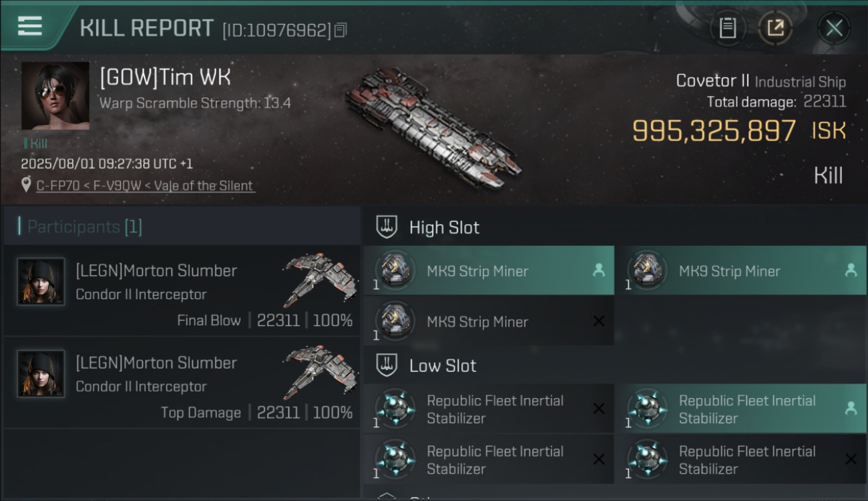Select the Participants [1] tab

(84, 226)
